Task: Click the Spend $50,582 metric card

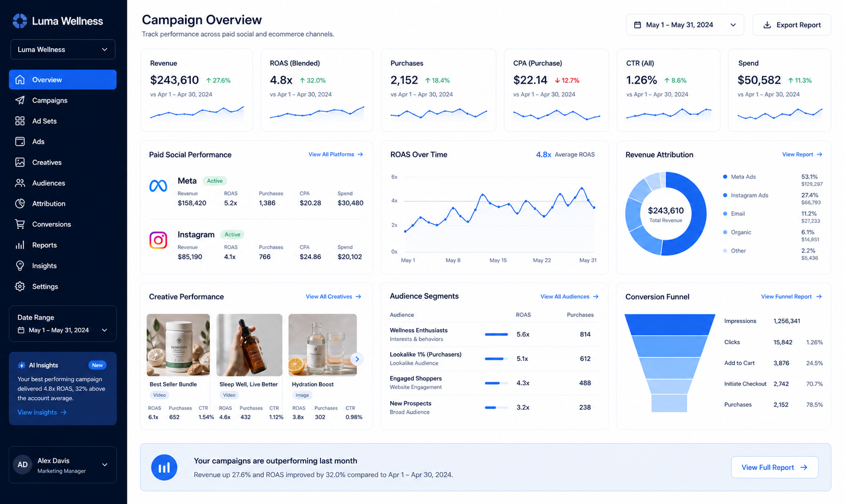Action: pyautogui.click(x=779, y=90)
